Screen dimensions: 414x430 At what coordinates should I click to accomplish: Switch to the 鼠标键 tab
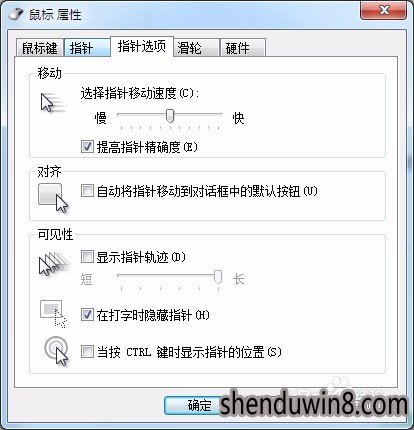(40, 48)
